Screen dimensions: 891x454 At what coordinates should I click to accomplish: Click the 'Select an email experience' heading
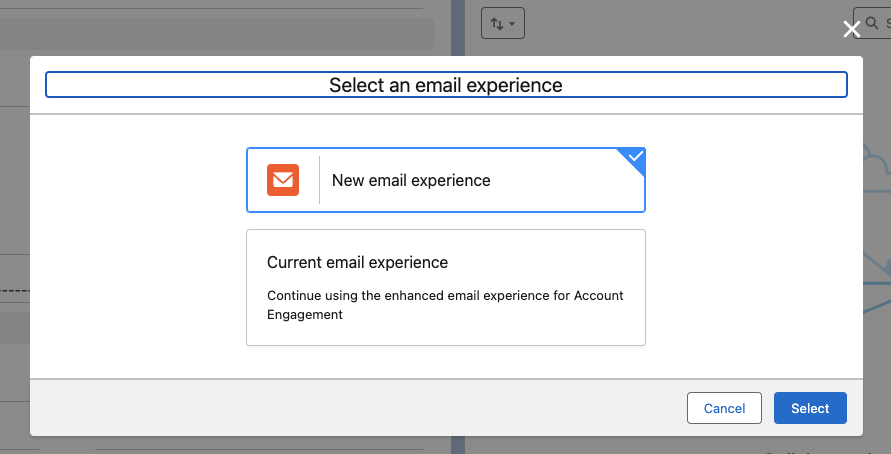(x=446, y=85)
